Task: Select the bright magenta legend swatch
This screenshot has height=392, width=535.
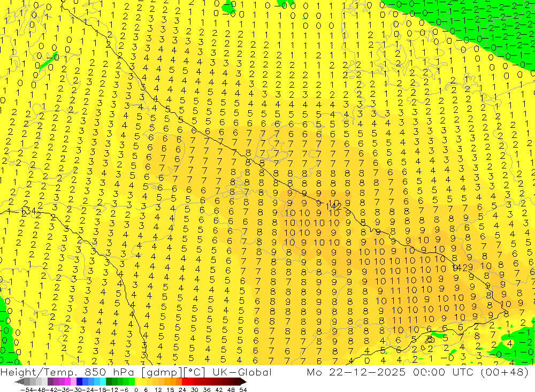Action: [x=67, y=382]
